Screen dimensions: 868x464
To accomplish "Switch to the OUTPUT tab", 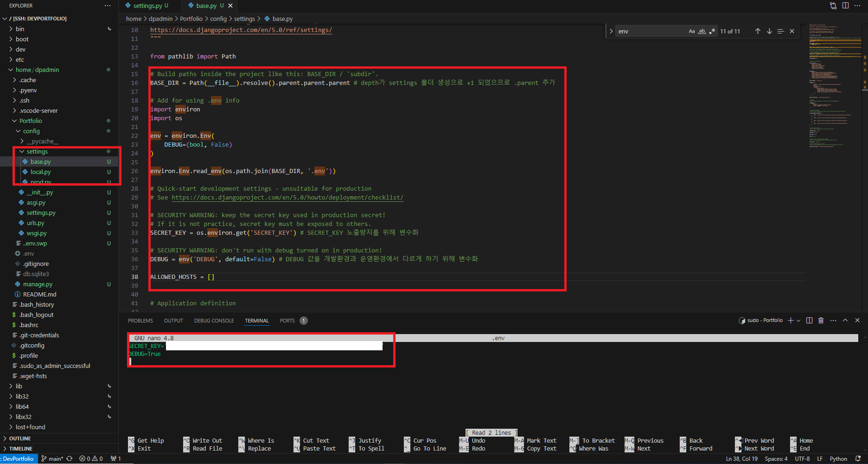I will click(x=173, y=321).
